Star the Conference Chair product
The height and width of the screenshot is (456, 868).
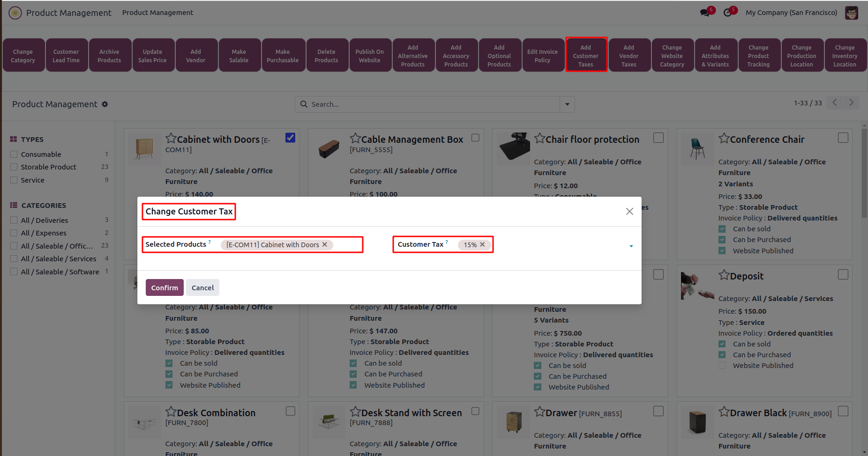coord(724,139)
